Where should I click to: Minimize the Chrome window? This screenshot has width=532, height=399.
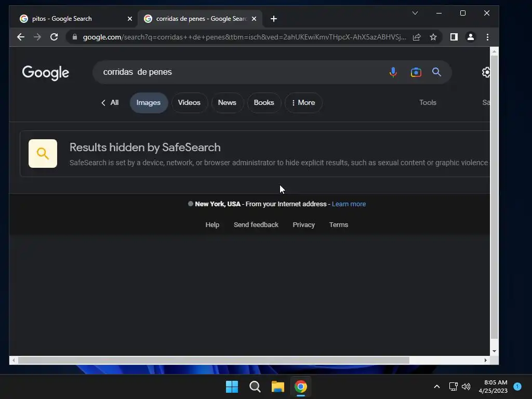pos(438,13)
